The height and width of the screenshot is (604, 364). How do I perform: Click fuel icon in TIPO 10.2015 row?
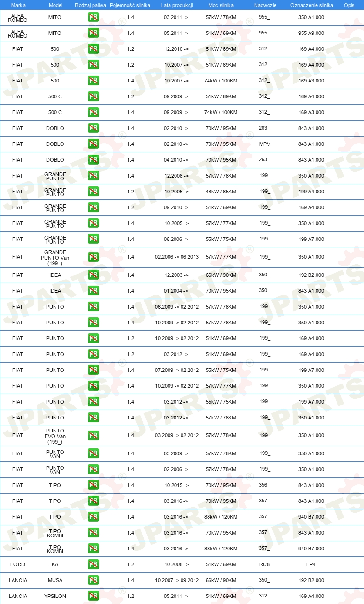(x=93, y=485)
